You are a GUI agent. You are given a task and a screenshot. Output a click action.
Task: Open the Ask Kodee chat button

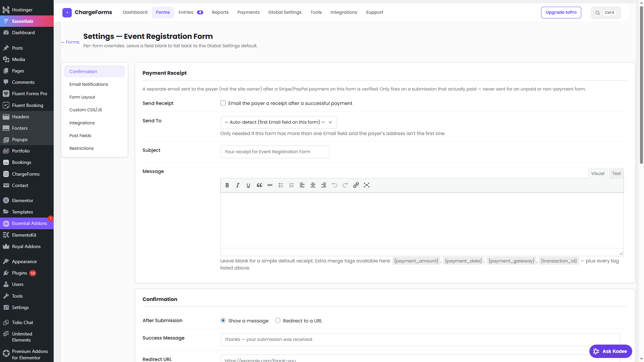[x=610, y=351]
